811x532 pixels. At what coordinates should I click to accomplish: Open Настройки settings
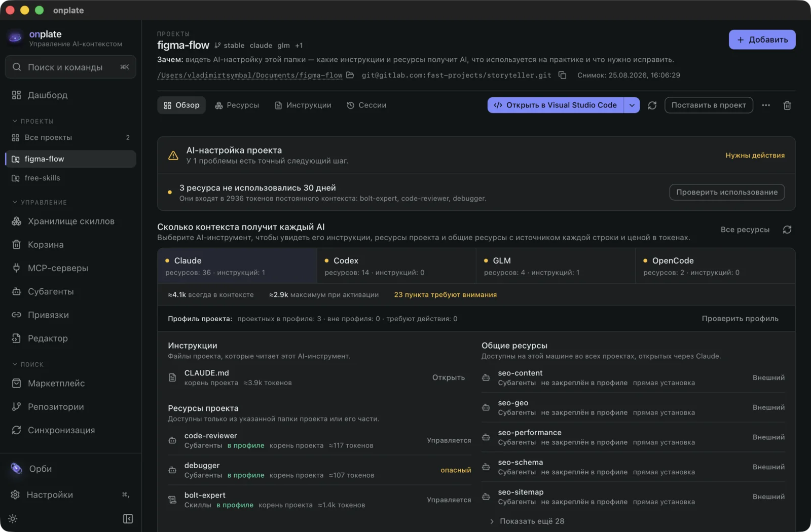[x=70, y=495]
